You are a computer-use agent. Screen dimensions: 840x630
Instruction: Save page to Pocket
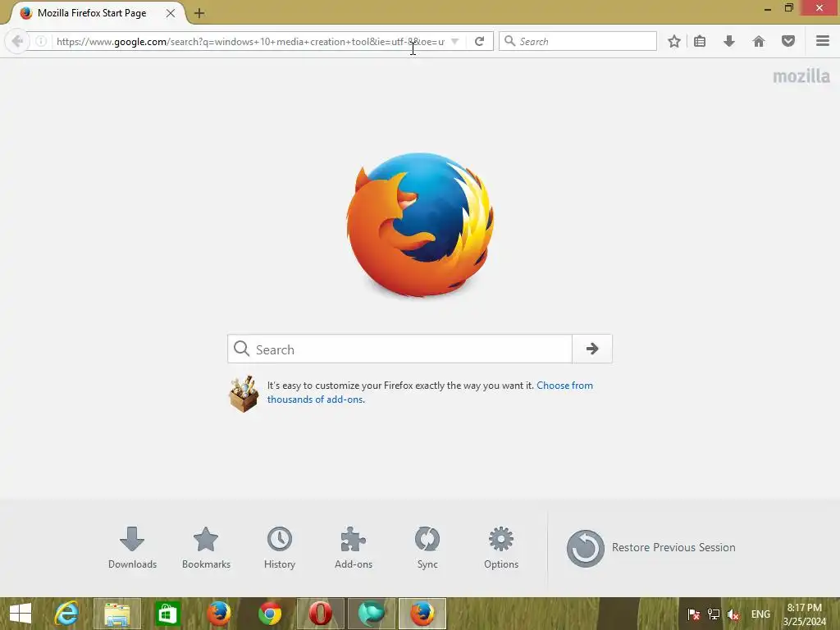(x=788, y=41)
